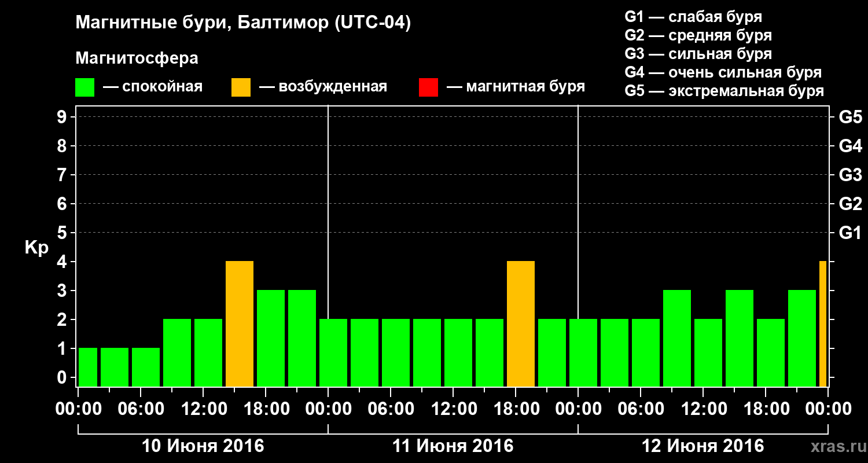Click the Магнитосфера heading
The width and height of the screenshot is (868, 463).
(x=137, y=58)
